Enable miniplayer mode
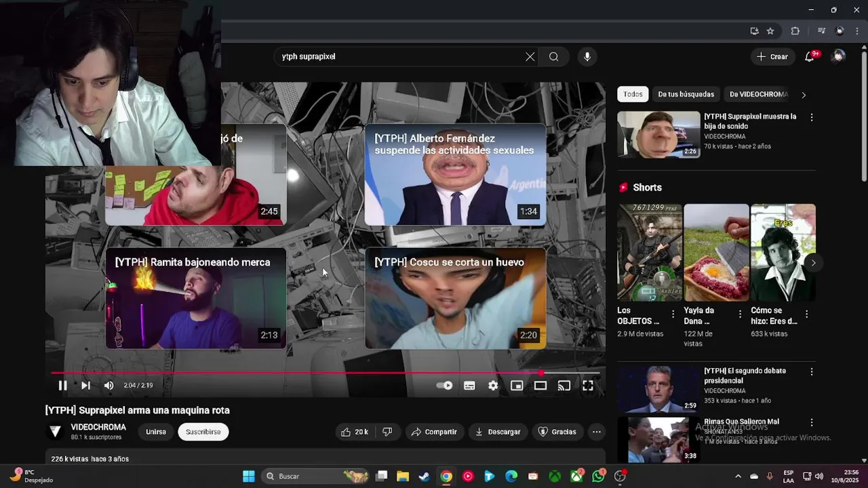The image size is (868, 488). pyautogui.click(x=517, y=386)
